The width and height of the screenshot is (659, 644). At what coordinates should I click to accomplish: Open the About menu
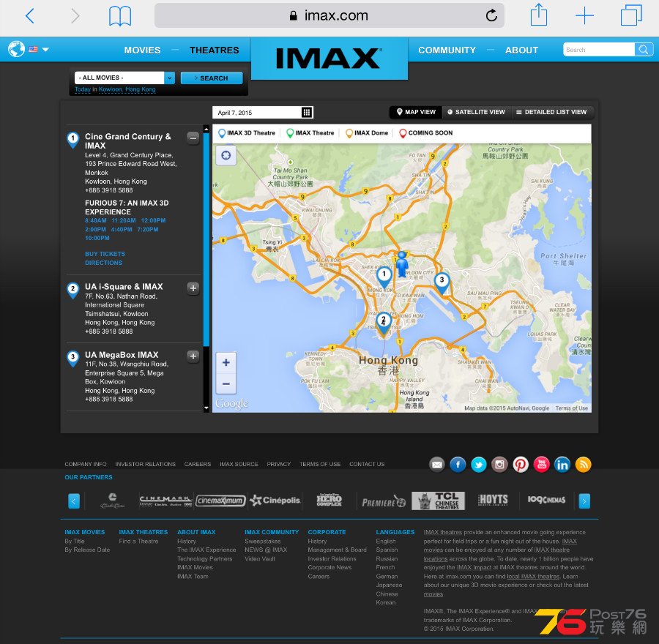521,50
